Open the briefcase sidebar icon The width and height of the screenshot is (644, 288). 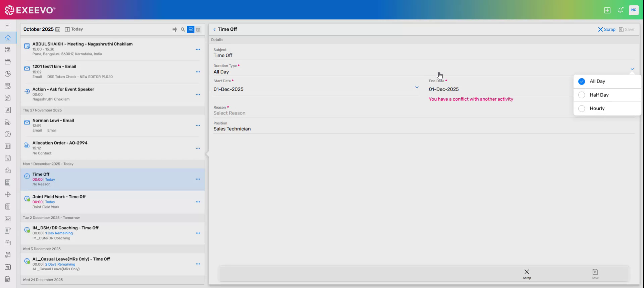(8, 243)
